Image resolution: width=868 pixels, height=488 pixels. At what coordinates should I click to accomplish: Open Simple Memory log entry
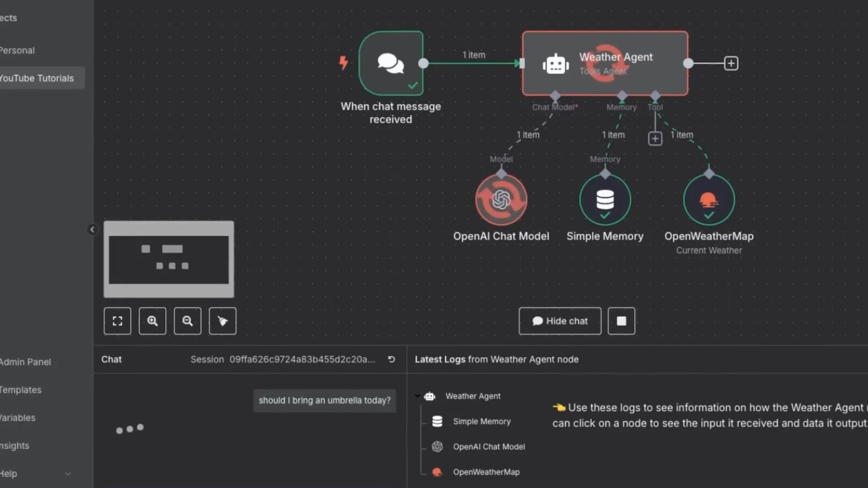tap(481, 421)
